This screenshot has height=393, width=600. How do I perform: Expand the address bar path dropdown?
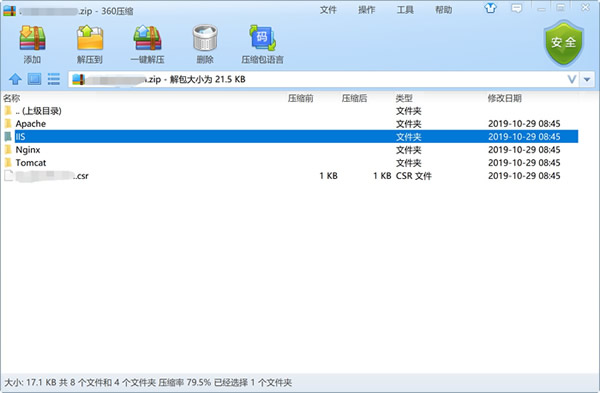point(587,80)
